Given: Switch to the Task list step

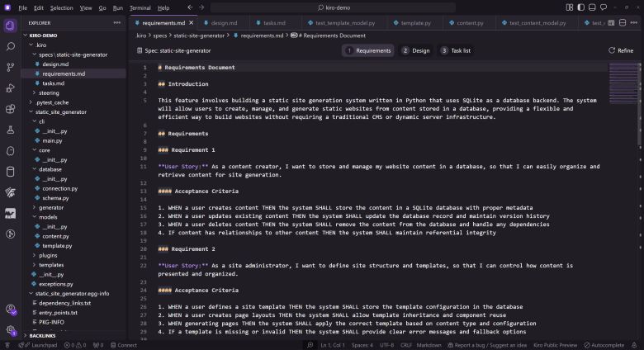Looking at the screenshot, I should click(455, 50).
